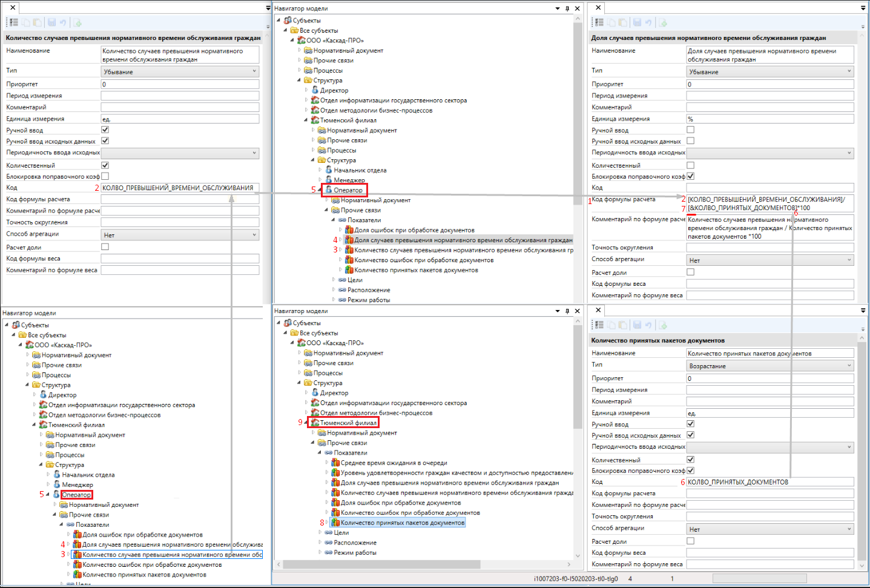Switch to categorized view in 'Количество принятых пакетов' panel toolbar
Image resolution: width=870 pixels, height=588 pixels.
point(599,325)
